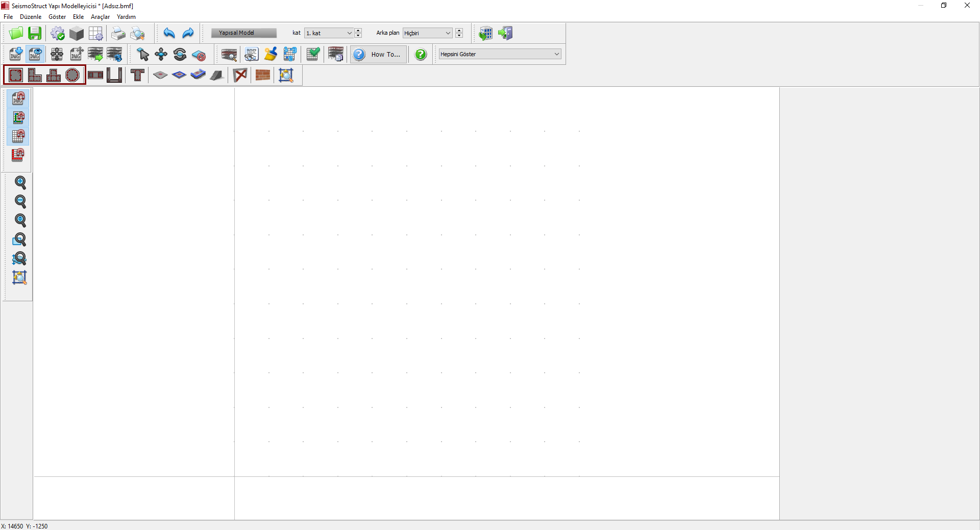Decrease floor with kat down stepper
Image resolution: width=980 pixels, height=530 pixels.
coord(358,36)
